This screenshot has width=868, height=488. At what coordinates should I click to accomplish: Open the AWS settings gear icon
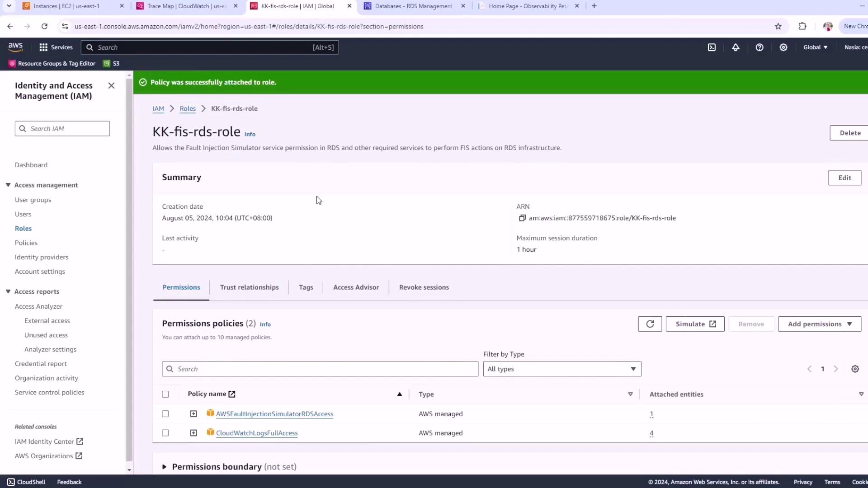click(783, 47)
